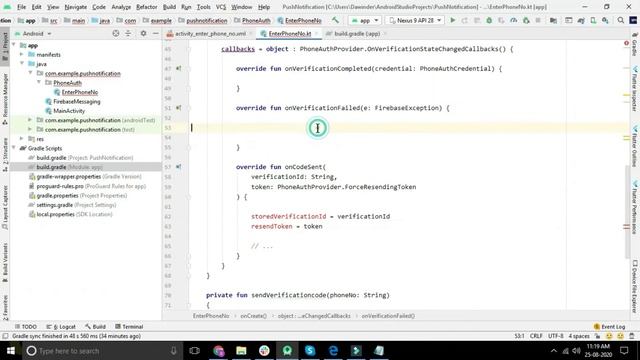This screenshot has height=360, width=640.
Task: Click the error indicator at editor top right
Action: tap(626, 43)
